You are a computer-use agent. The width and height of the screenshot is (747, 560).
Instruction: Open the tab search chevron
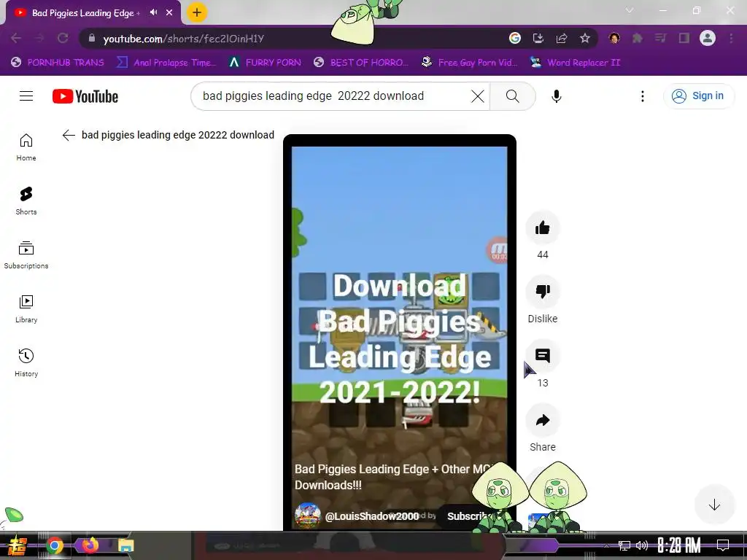pyautogui.click(x=630, y=10)
